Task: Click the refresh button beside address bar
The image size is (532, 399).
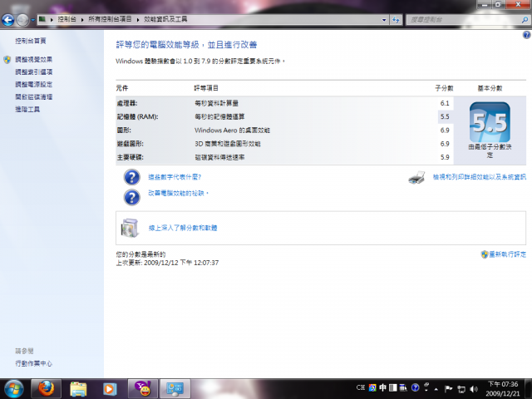Action: [396, 20]
